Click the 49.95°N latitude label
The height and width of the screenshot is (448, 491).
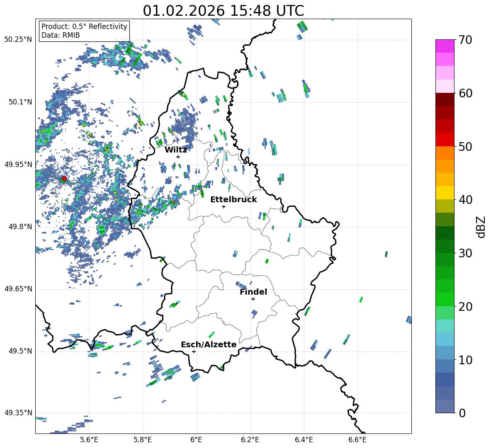pos(18,165)
